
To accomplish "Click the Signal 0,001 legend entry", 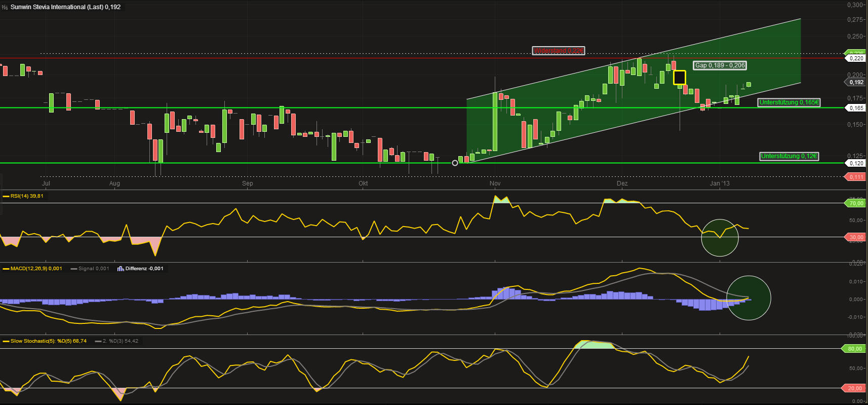I will click(94, 269).
